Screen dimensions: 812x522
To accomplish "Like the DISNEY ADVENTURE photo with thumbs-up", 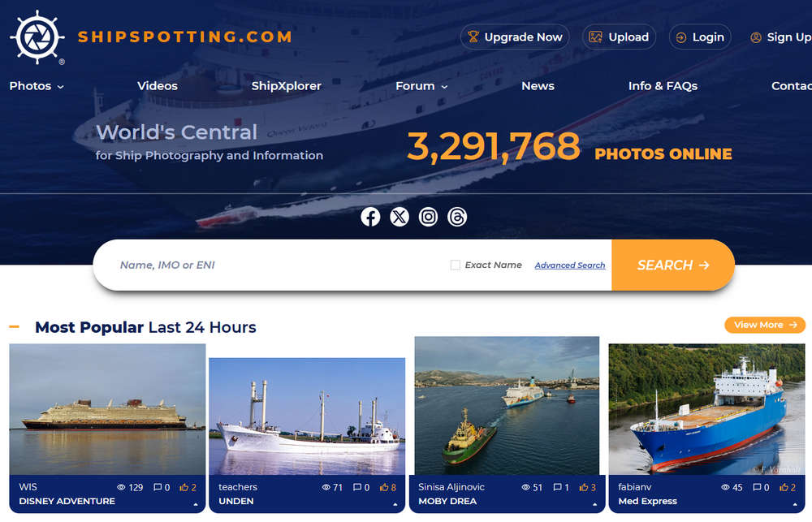I will pyautogui.click(x=184, y=487).
